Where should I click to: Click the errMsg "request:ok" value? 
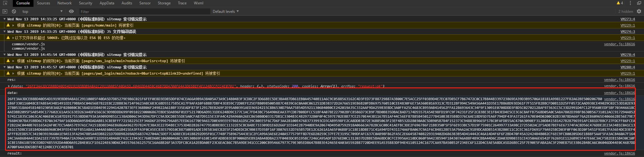pos(370,86)
